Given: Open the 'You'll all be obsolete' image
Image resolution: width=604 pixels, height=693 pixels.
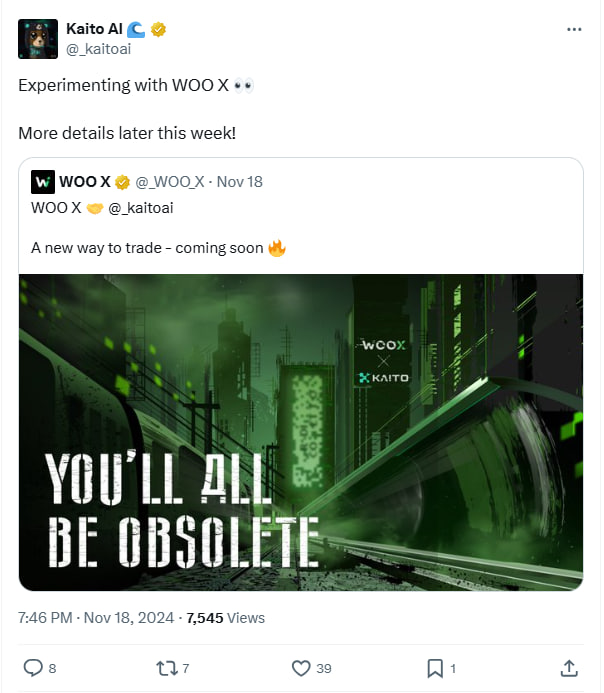Looking at the screenshot, I should (x=301, y=432).
